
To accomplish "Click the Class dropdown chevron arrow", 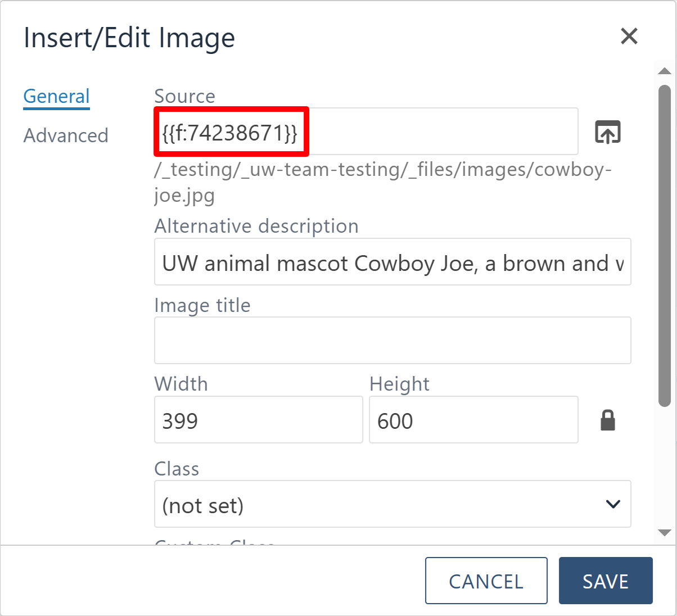I will pos(613,504).
